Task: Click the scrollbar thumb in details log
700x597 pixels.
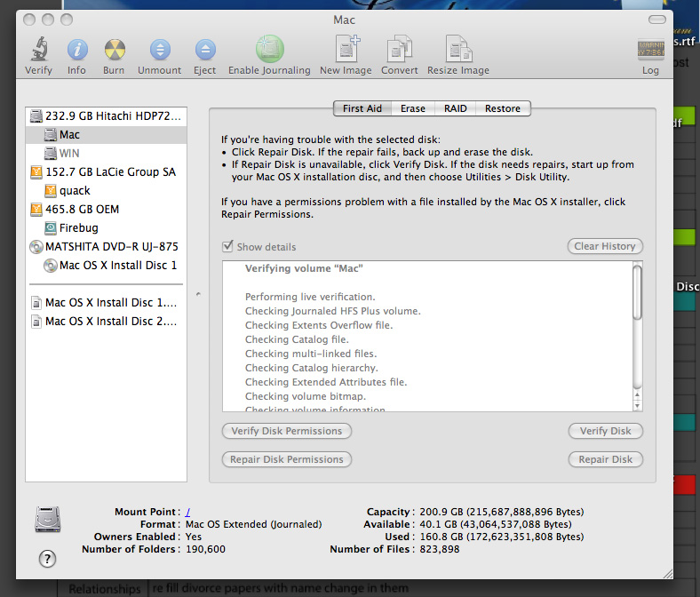Action: pyautogui.click(x=638, y=292)
